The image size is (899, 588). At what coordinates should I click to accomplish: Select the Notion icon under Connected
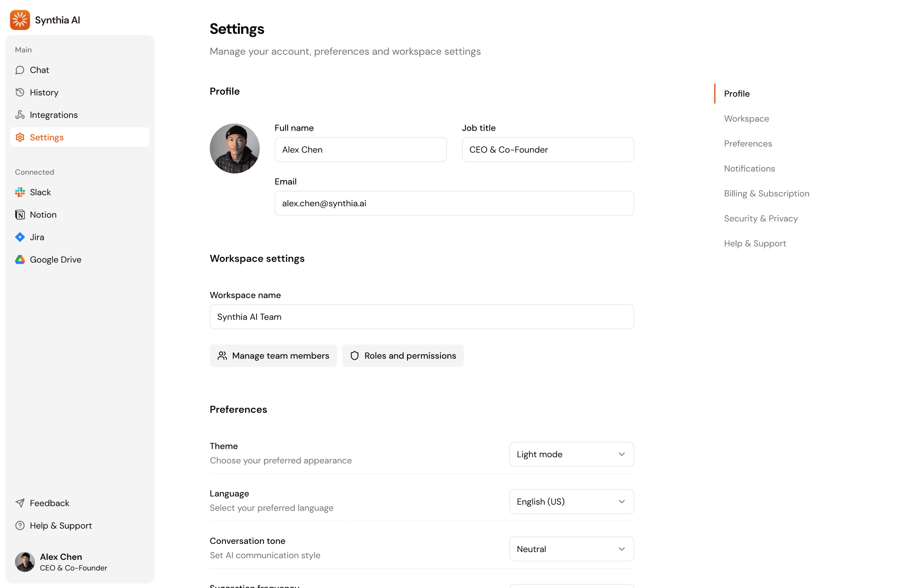pos(20,214)
